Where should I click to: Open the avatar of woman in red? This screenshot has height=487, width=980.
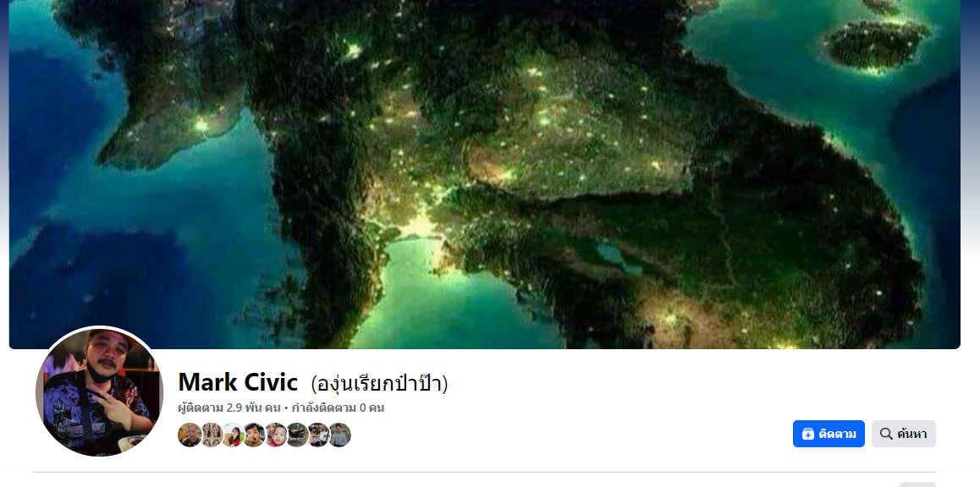pyautogui.click(x=233, y=435)
